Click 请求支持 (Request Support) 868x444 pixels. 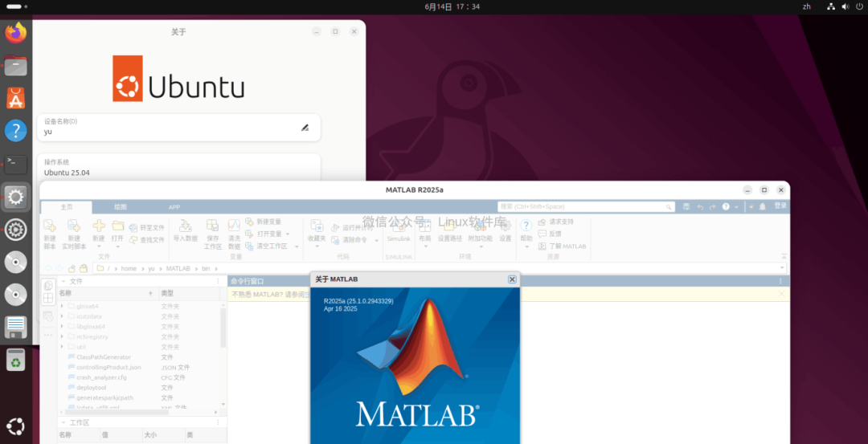556,222
